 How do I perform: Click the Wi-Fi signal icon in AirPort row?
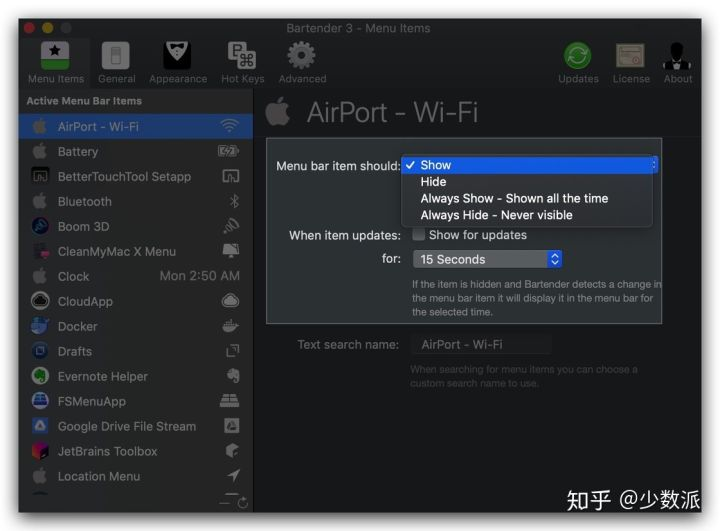point(230,126)
